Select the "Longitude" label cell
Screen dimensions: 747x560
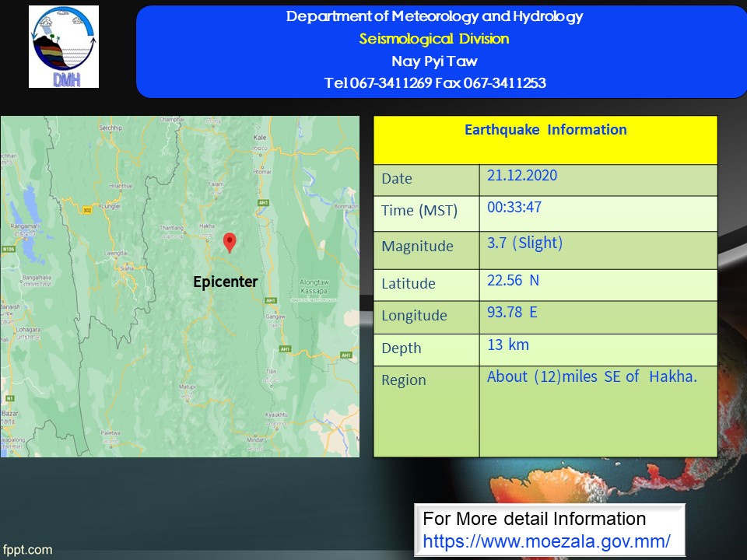point(426,317)
